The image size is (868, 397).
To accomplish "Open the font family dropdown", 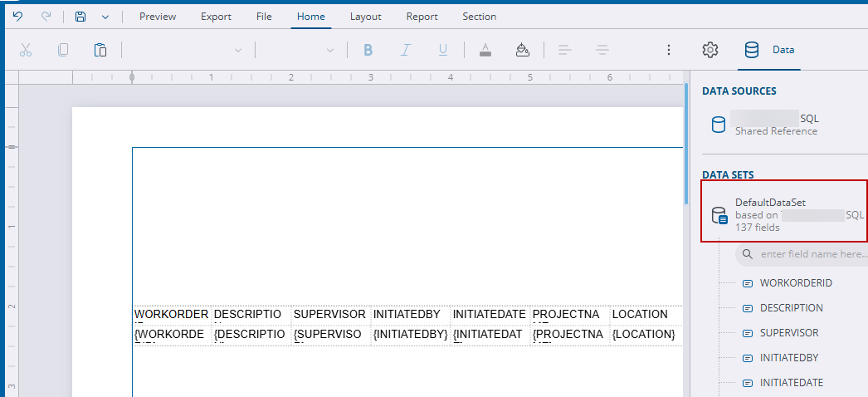I will pyautogui.click(x=188, y=50).
